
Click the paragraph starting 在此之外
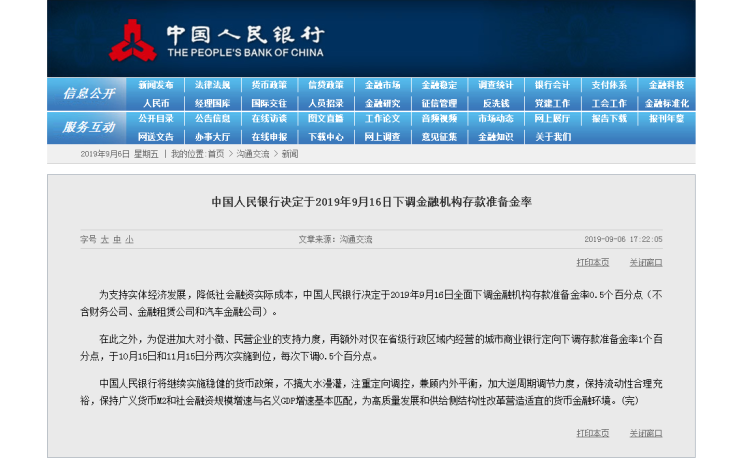[x=371, y=347]
